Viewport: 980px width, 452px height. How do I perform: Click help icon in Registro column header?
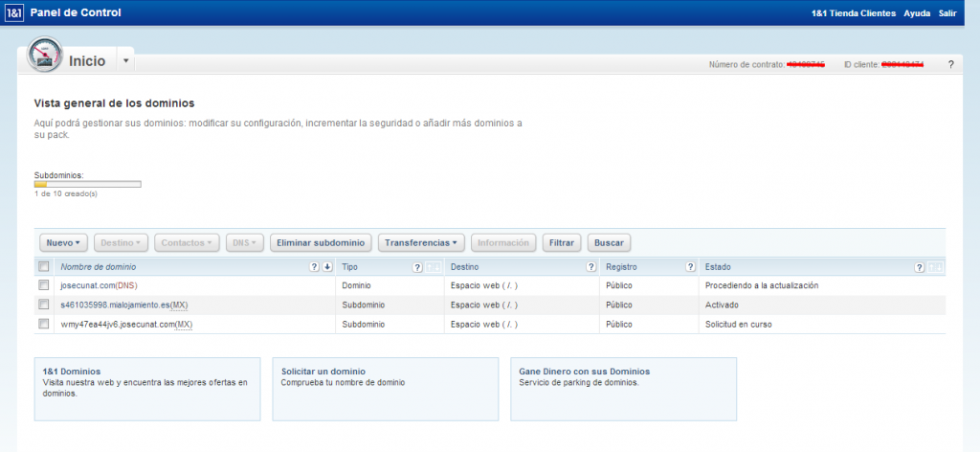[690, 267]
